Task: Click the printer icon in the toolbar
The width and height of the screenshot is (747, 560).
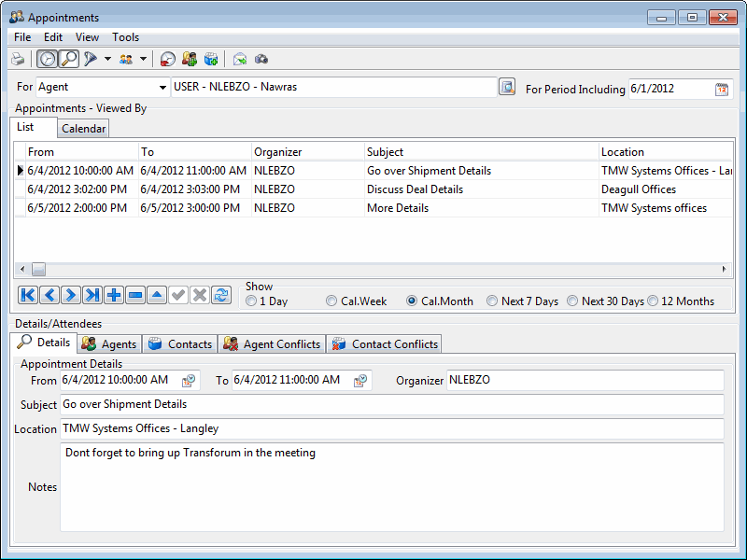Action: coord(18,59)
